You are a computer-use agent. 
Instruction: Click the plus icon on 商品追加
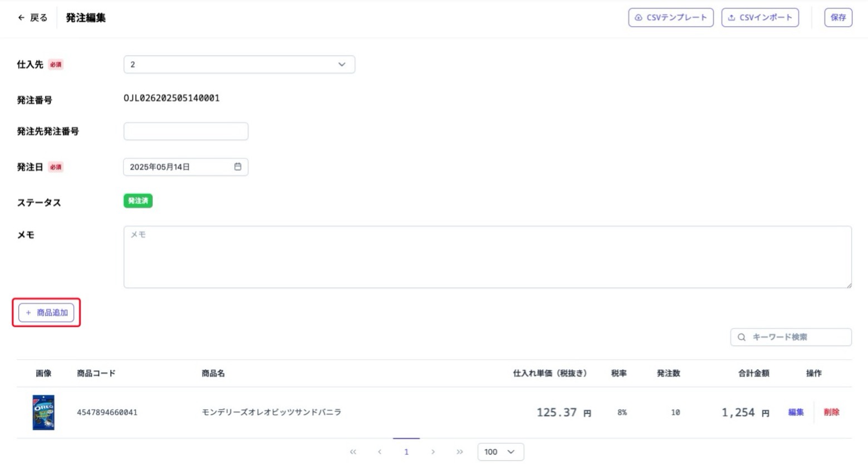click(28, 313)
